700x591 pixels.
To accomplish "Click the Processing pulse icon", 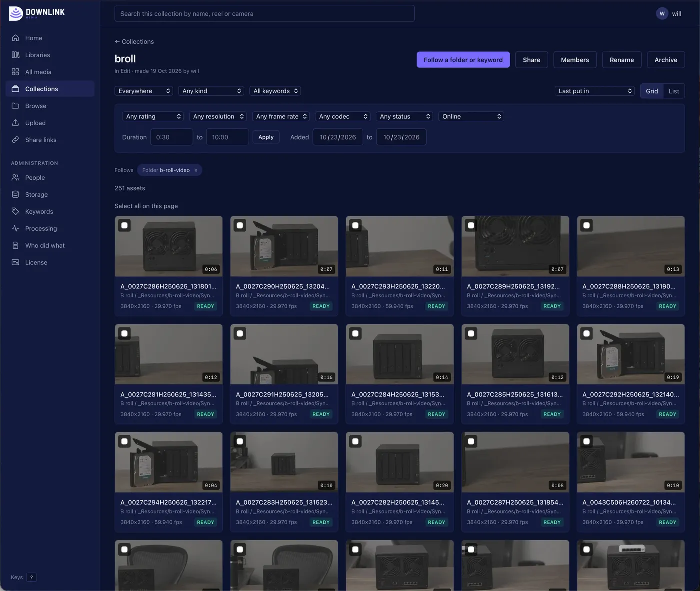I will coord(15,228).
